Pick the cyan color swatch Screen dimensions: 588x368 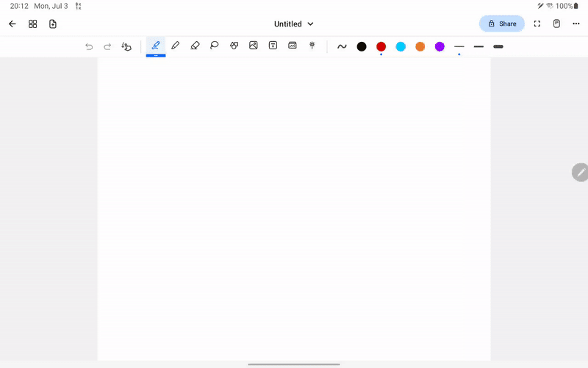401,46
